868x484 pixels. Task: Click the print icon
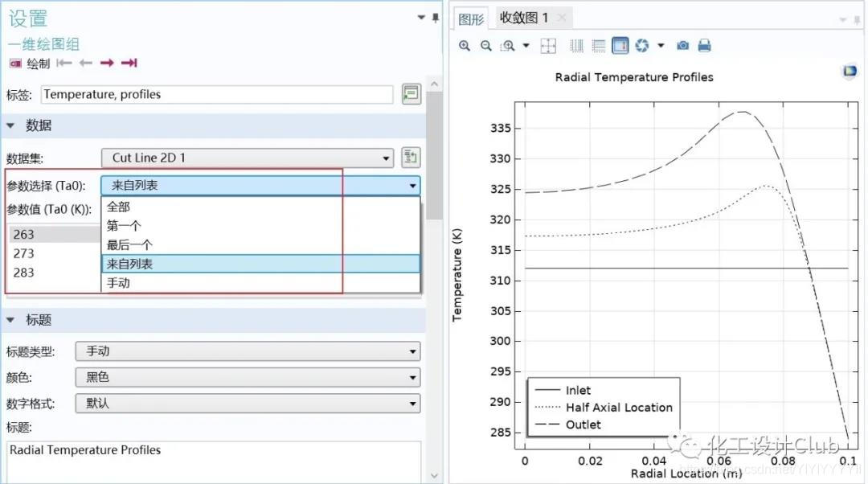click(x=704, y=45)
